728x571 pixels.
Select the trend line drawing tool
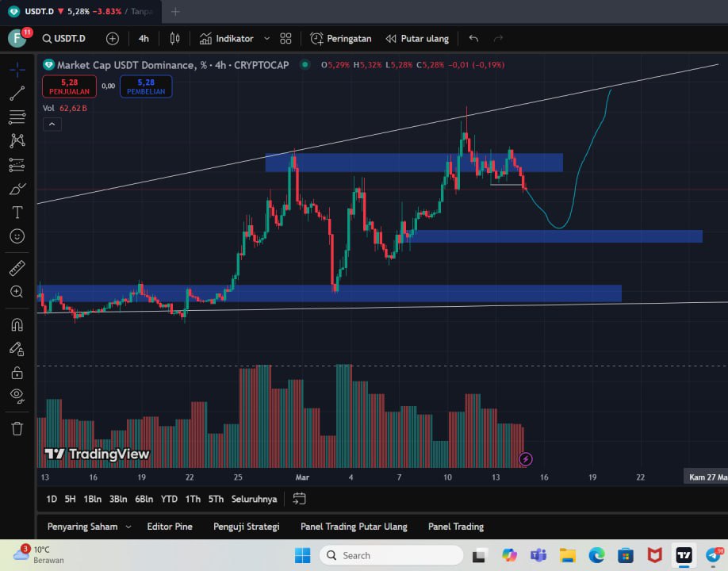(17, 94)
